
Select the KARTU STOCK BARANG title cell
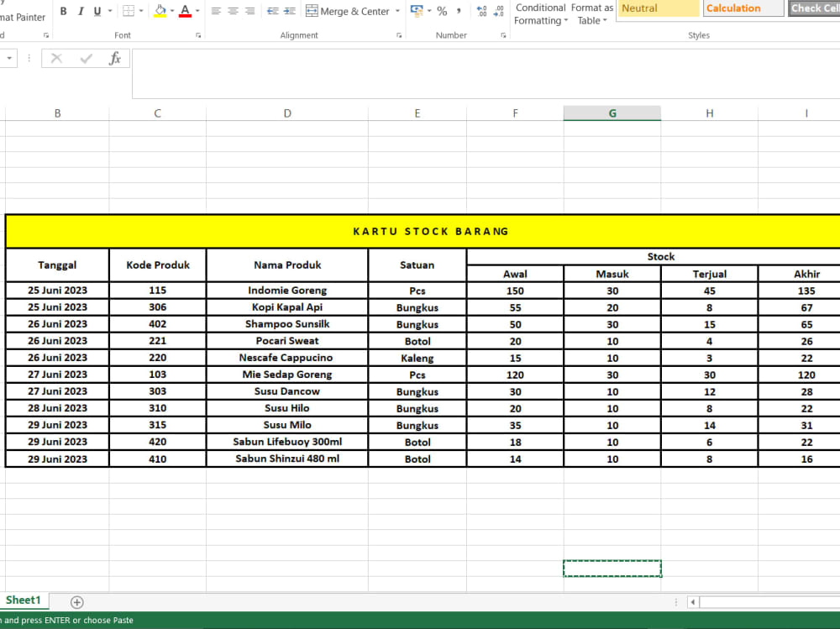(x=423, y=232)
